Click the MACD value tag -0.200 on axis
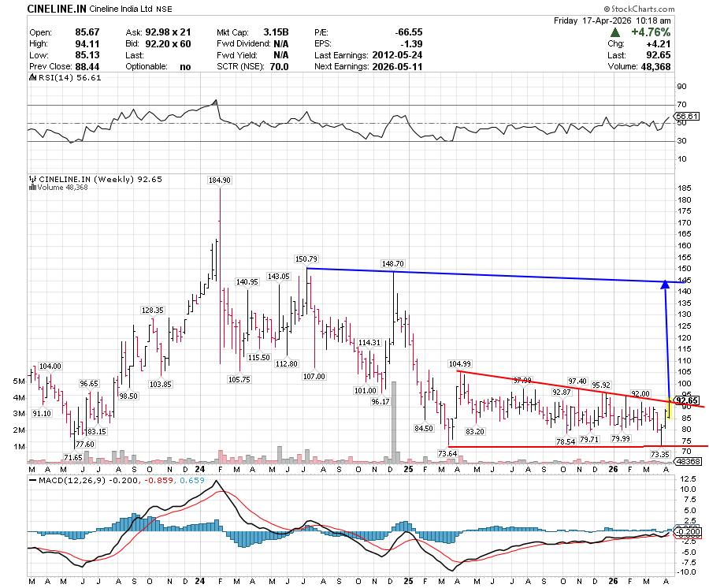The height and width of the screenshot is (588, 709). [688, 532]
